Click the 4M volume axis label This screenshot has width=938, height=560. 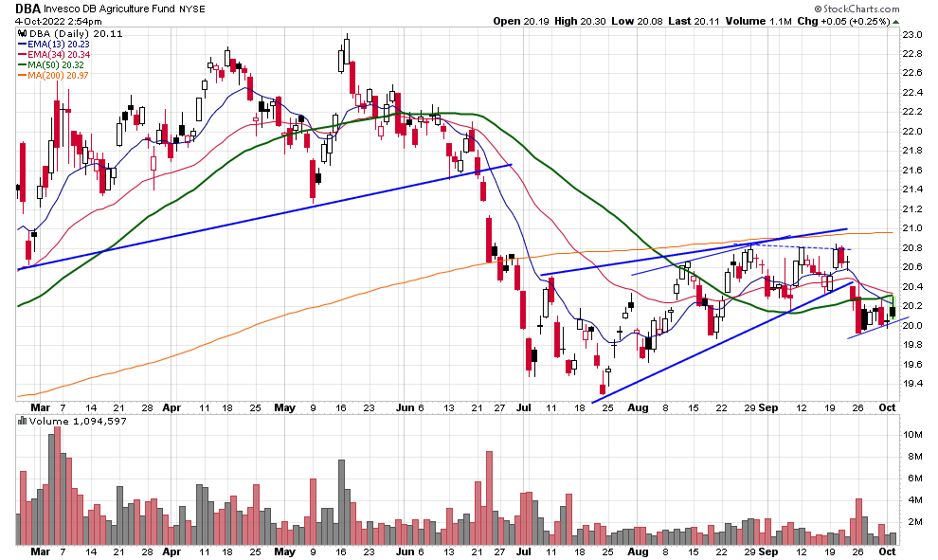pos(915,500)
